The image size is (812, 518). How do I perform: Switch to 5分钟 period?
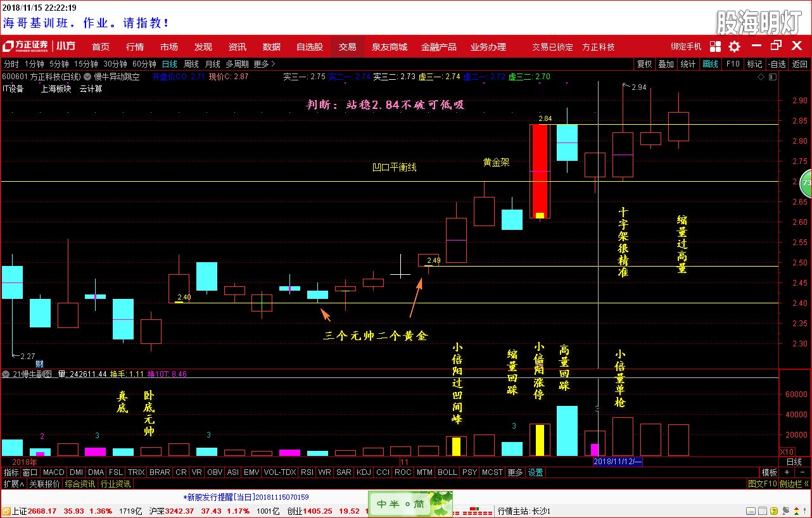(59, 64)
